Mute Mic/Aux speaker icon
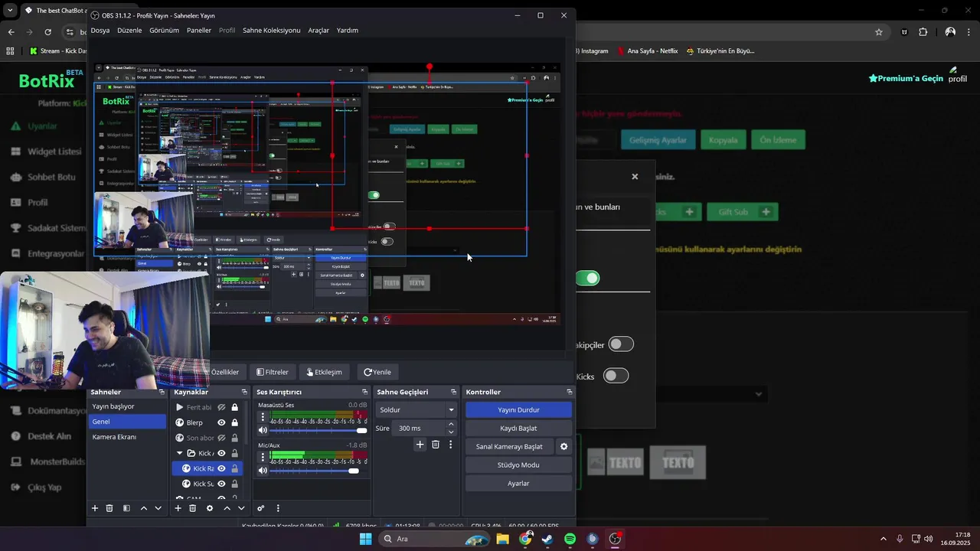The image size is (980, 551). (263, 471)
